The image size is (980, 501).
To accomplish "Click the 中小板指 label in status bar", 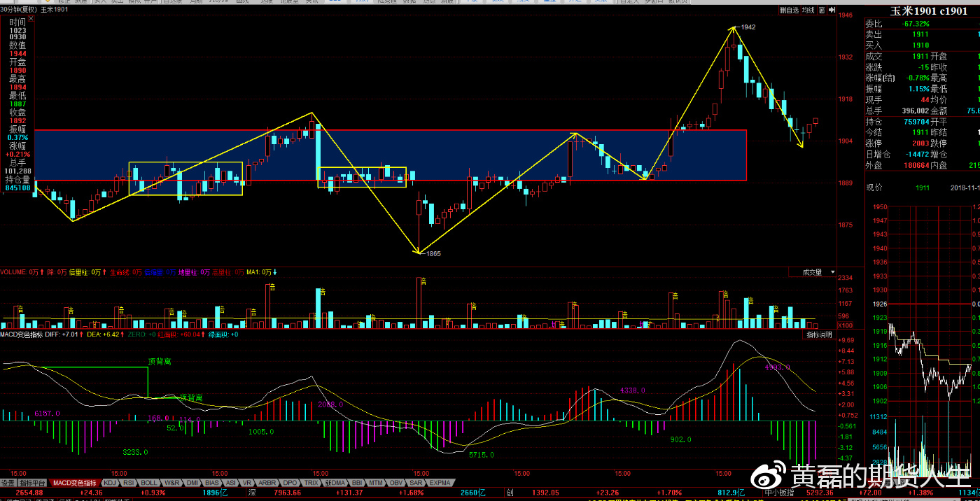I will tap(779, 493).
